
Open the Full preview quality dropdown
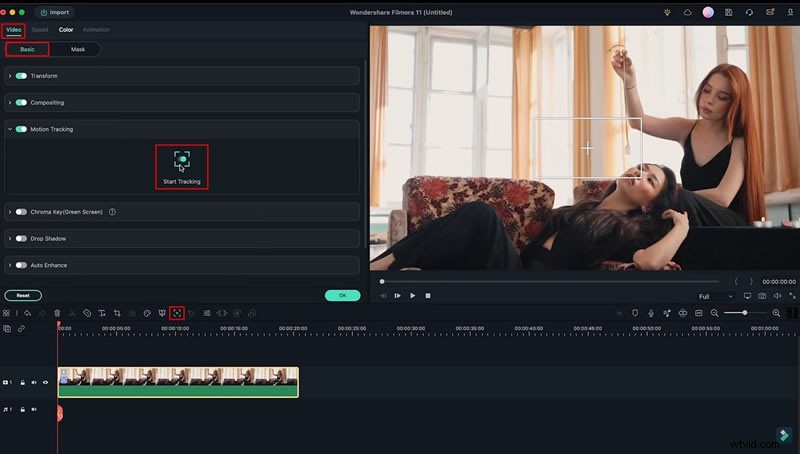(x=715, y=296)
